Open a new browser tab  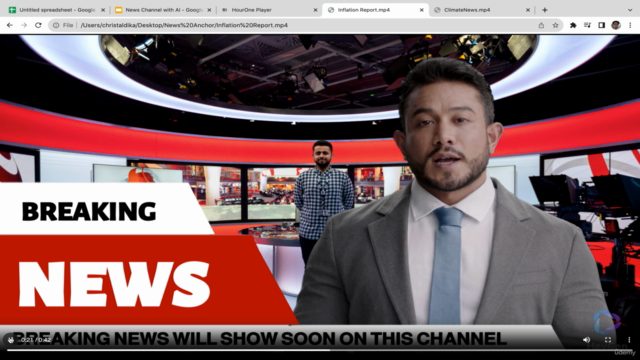tap(544, 10)
